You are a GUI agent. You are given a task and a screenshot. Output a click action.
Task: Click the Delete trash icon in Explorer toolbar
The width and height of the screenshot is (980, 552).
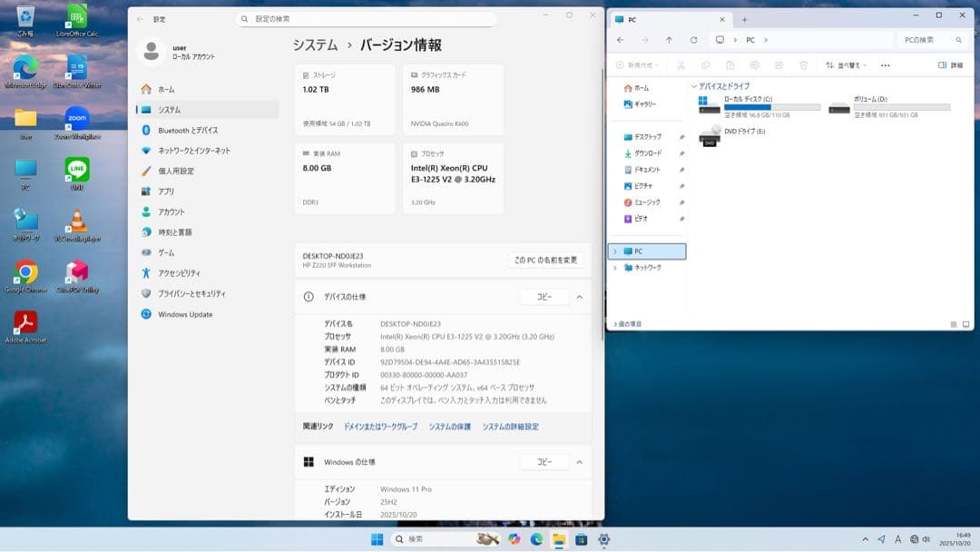click(x=803, y=64)
